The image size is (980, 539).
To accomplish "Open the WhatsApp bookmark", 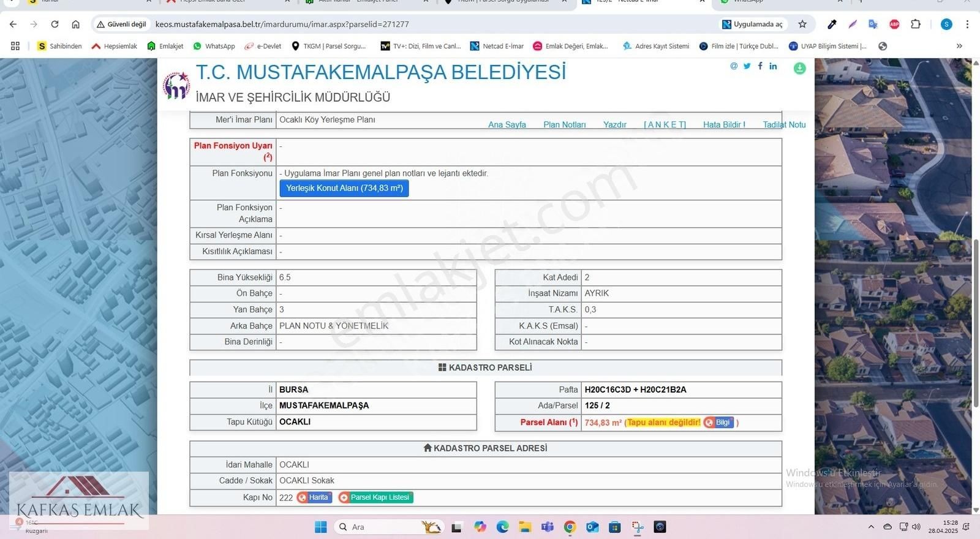I will [x=214, y=46].
